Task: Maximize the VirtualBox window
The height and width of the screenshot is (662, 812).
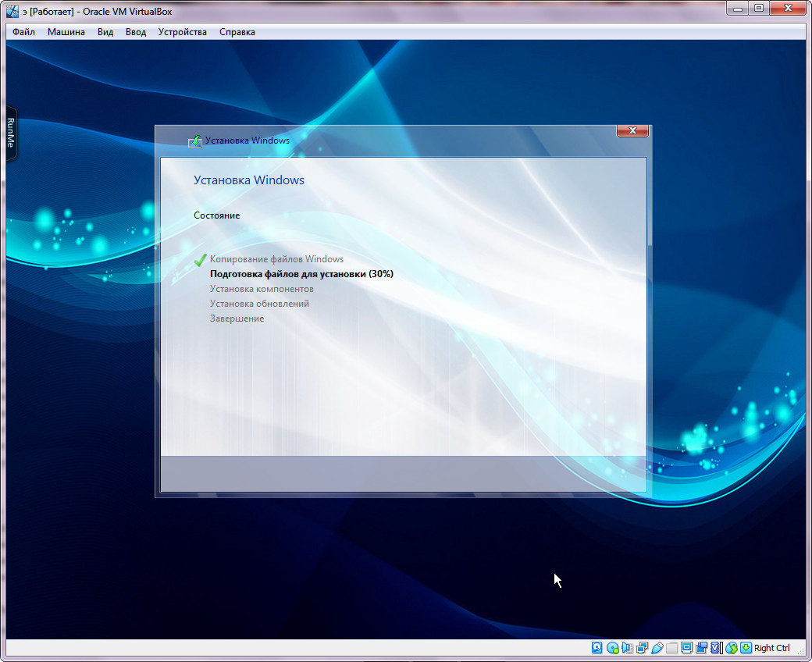Action: coord(759,9)
